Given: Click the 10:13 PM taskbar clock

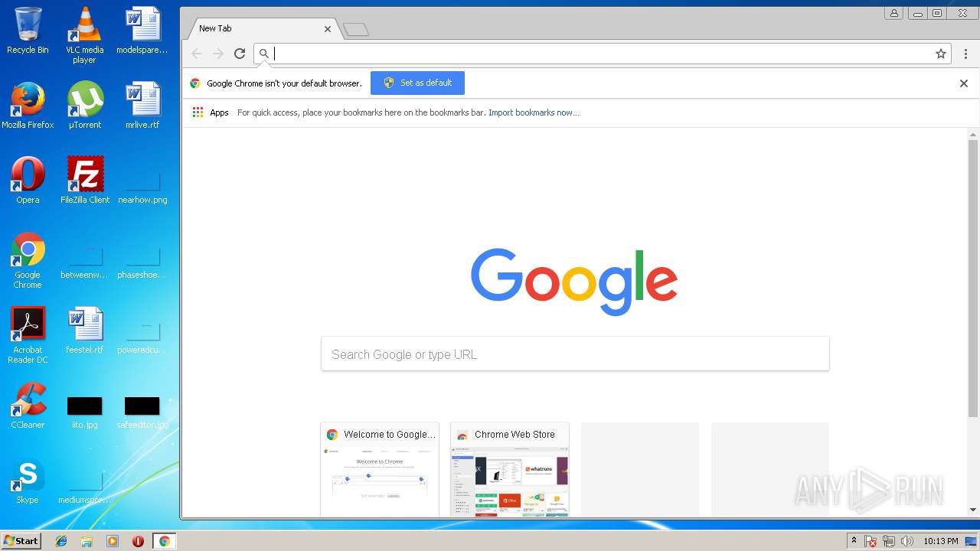Looking at the screenshot, I should click(x=941, y=541).
